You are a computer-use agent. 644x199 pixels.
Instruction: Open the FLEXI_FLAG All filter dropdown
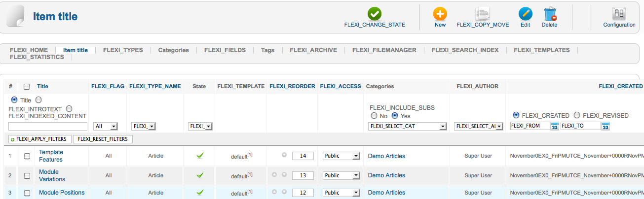tap(106, 126)
